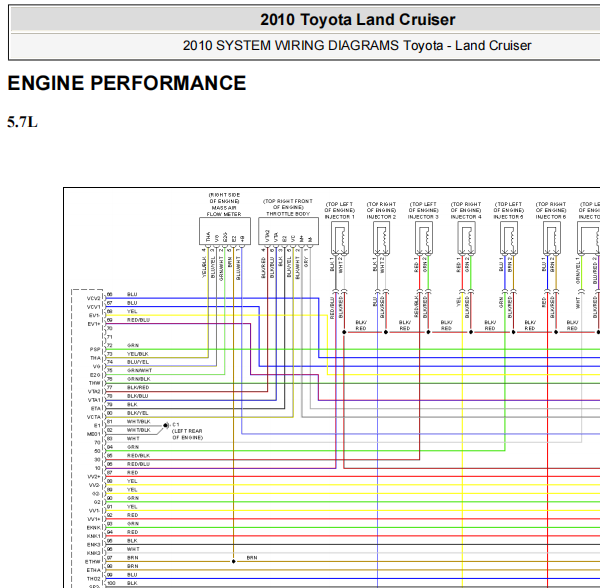Click the ME01 terminal label
The image size is (600, 588).
(x=94, y=434)
